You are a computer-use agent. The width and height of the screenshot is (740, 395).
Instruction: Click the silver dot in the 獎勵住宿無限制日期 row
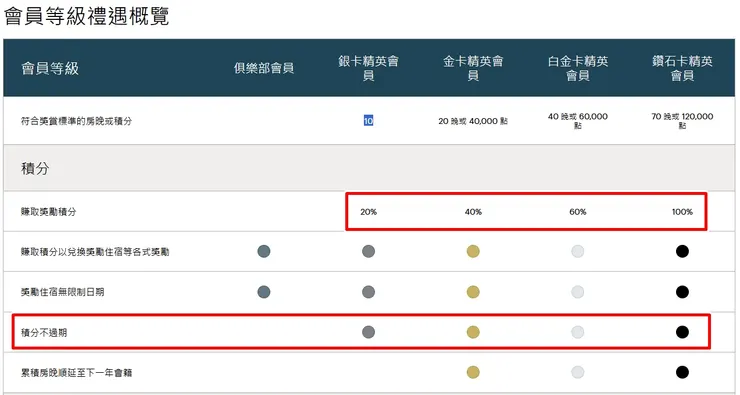(369, 292)
